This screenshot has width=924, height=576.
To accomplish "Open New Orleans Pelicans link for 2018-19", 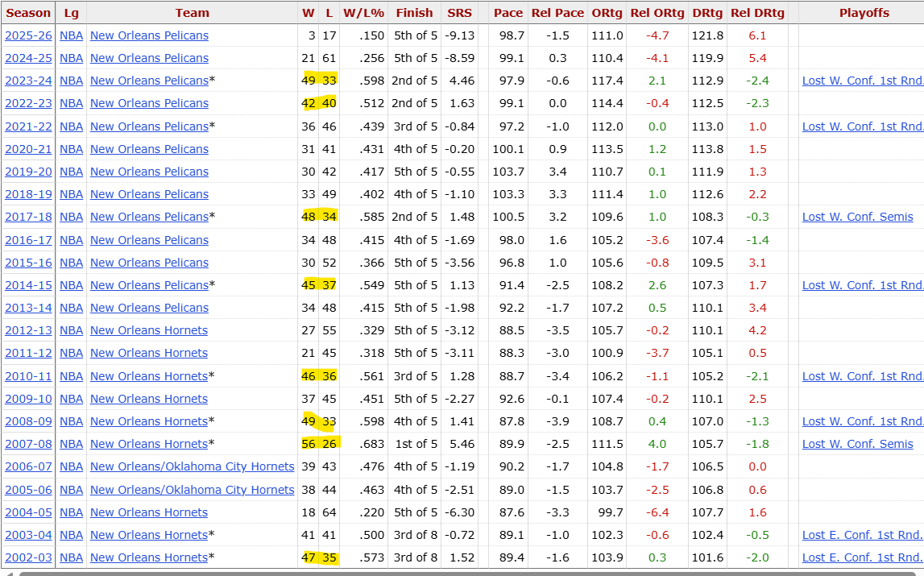I will [x=149, y=194].
